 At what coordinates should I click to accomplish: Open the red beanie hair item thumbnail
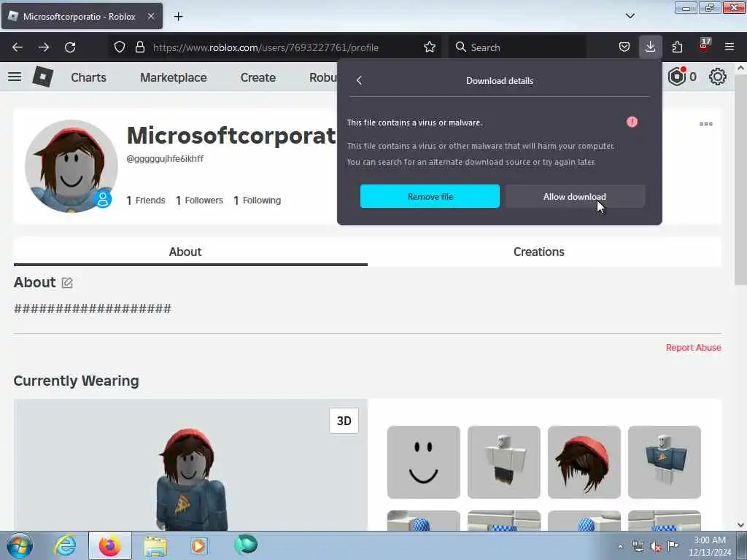click(584, 462)
